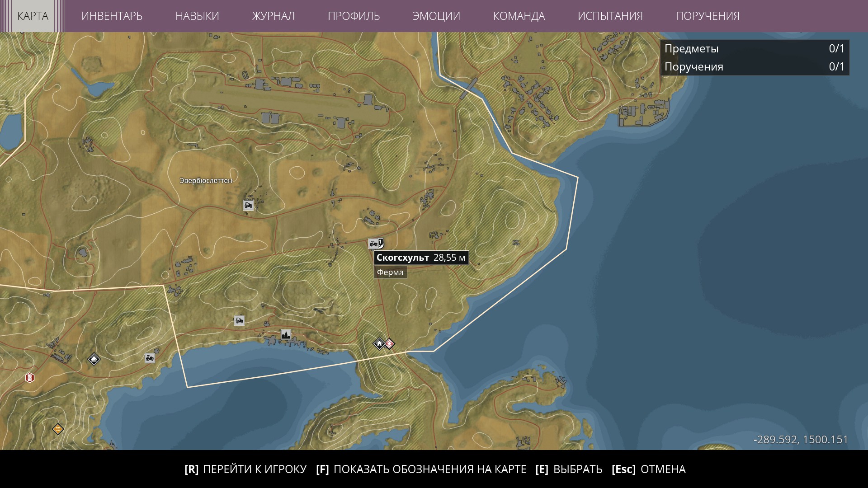Click the safehouse icon beside the red diamond marker
The width and height of the screenshot is (868, 488).
pyautogui.click(x=379, y=344)
